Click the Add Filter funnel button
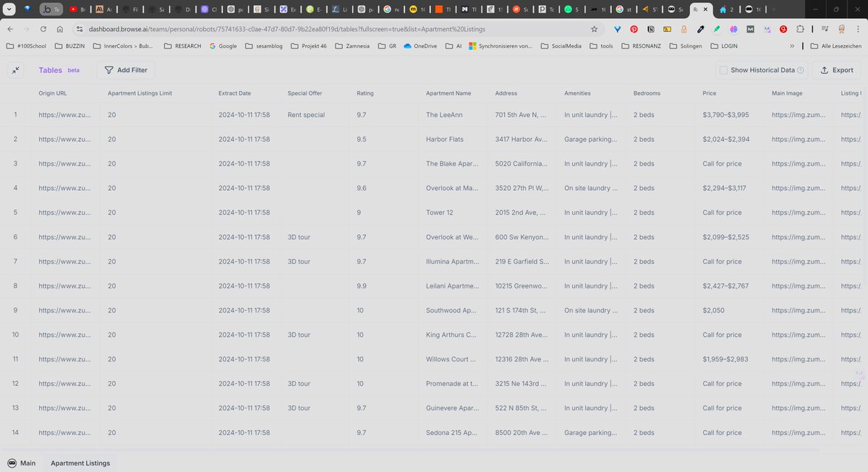 (126, 70)
